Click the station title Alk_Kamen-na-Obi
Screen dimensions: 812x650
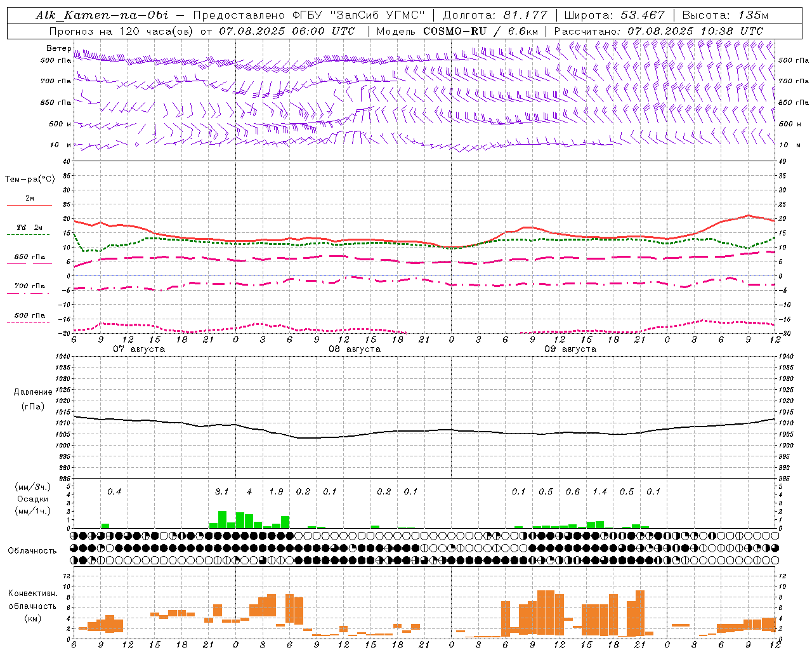pyautogui.click(x=102, y=15)
